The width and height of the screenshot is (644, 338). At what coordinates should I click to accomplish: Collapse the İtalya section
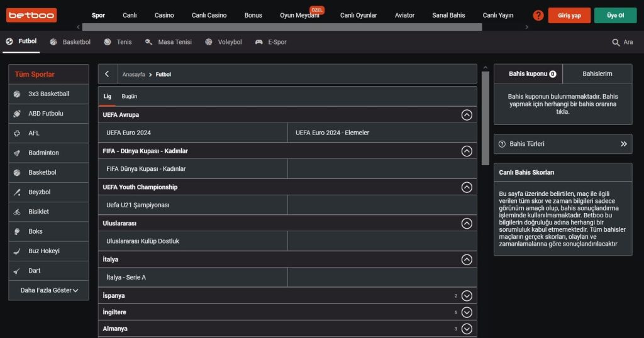[467, 259]
